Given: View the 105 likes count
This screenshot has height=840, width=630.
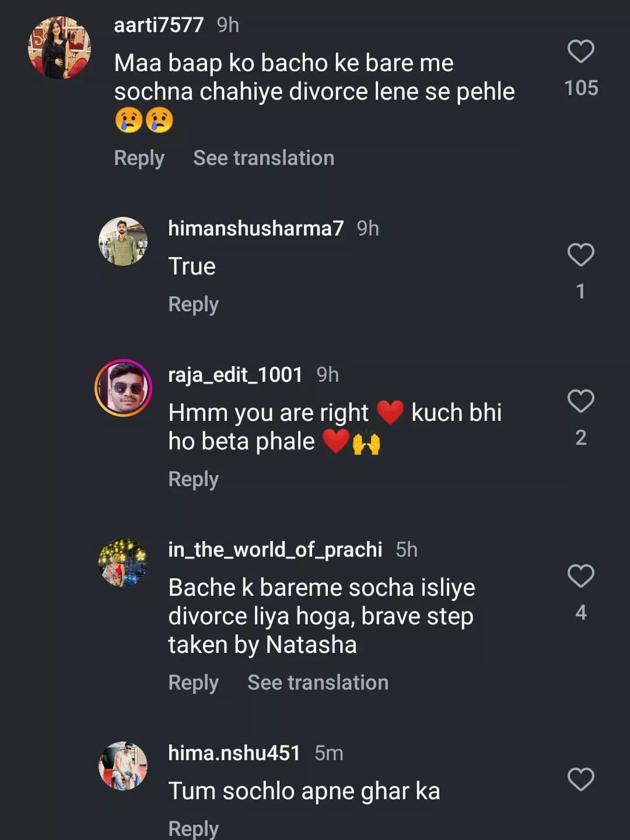Looking at the screenshot, I should click(581, 88).
